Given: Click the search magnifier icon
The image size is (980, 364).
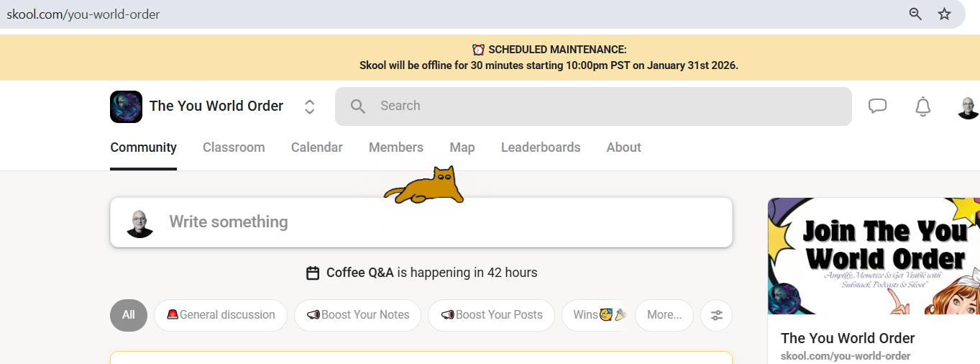Looking at the screenshot, I should [x=358, y=106].
